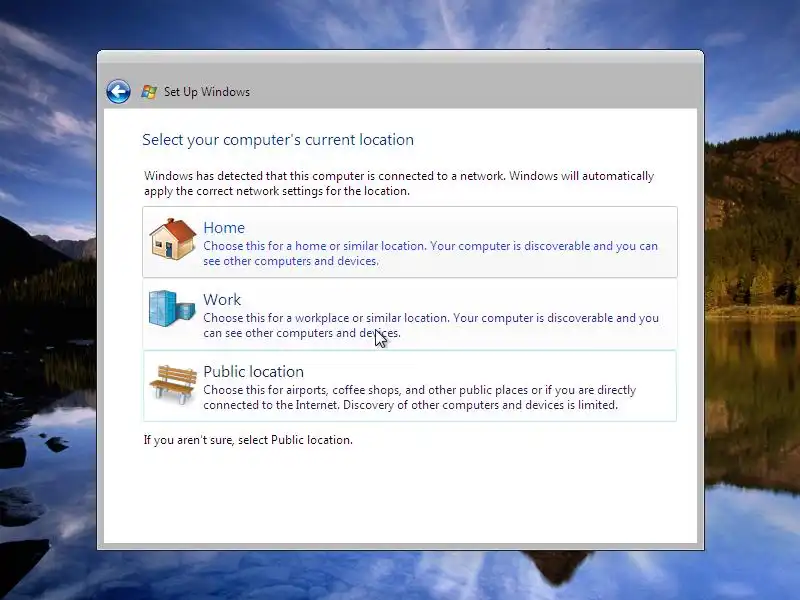The height and width of the screenshot is (600, 800).
Task: Click the blue back arrow button
Action: [x=118, y=92]
